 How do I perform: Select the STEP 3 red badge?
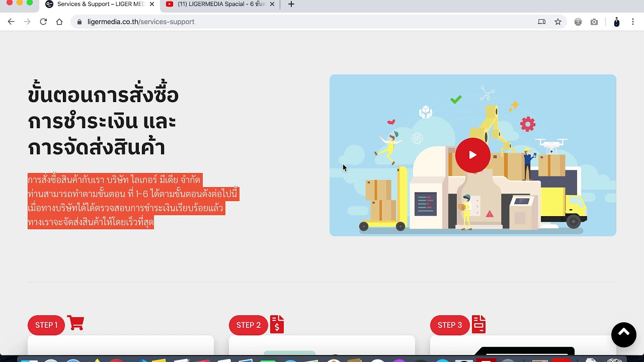click(x=450, y=325)
